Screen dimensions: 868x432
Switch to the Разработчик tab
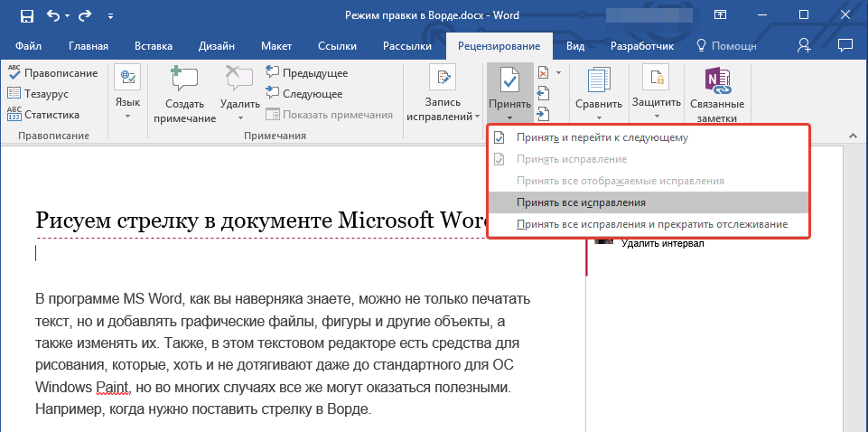[641, 46]
